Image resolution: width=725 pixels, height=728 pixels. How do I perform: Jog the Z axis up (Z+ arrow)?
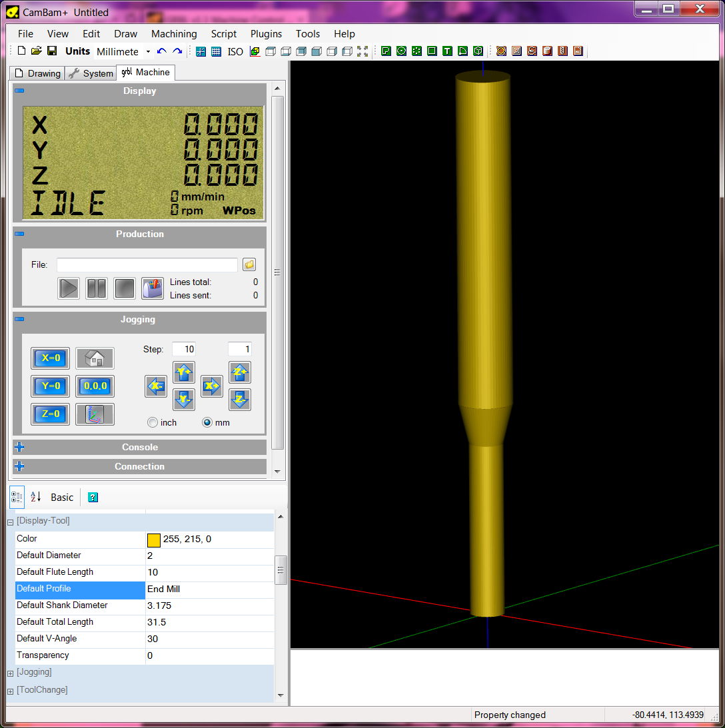coord(240,372)
